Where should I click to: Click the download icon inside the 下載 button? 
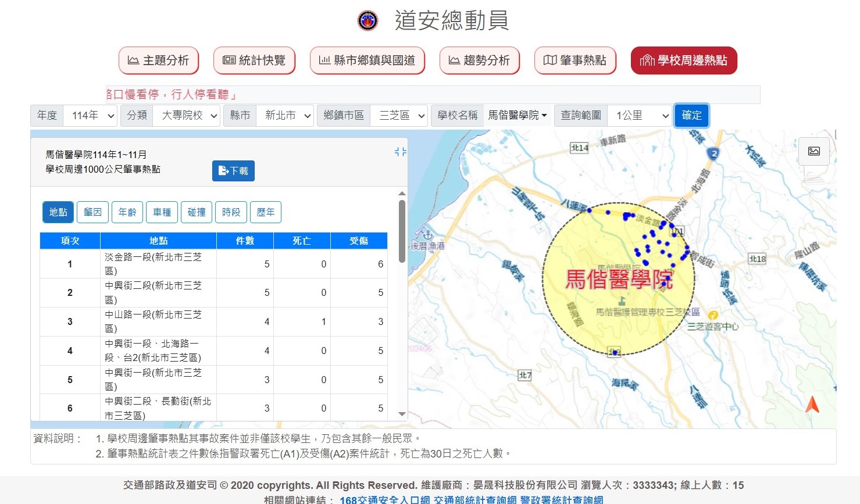pyautogui.click(x=223, y=170)
